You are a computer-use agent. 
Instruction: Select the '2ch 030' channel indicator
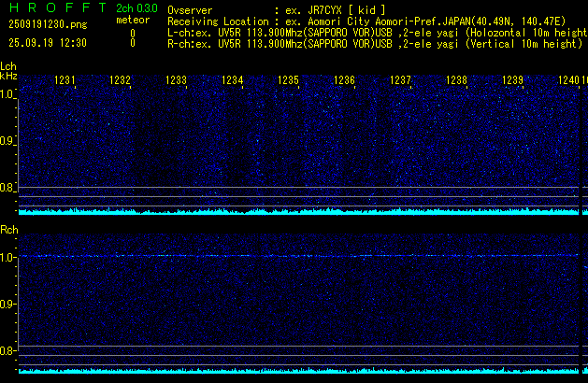(136, 7)
